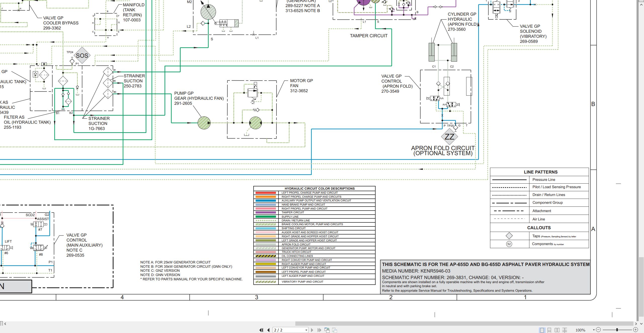The width and height of the screenshot is (644, 333).
Task: Zoom in with the plus button
Action: coord(635,330)
